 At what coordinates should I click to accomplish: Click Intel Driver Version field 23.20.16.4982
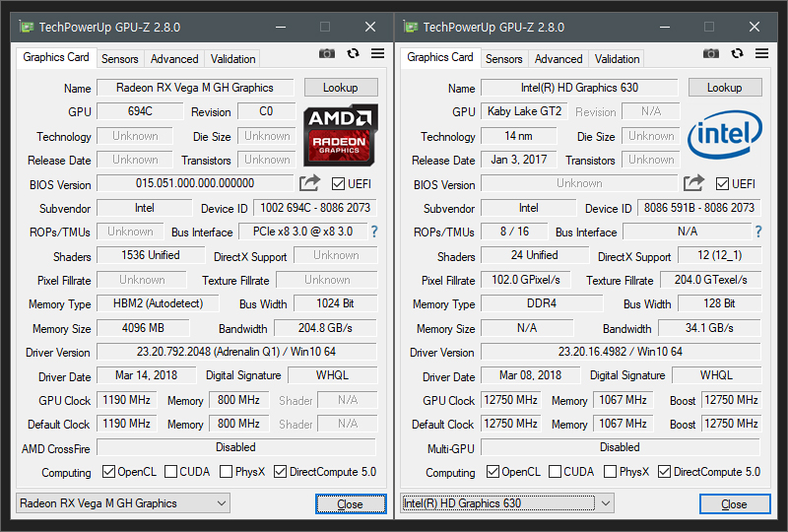coord(621,352)
